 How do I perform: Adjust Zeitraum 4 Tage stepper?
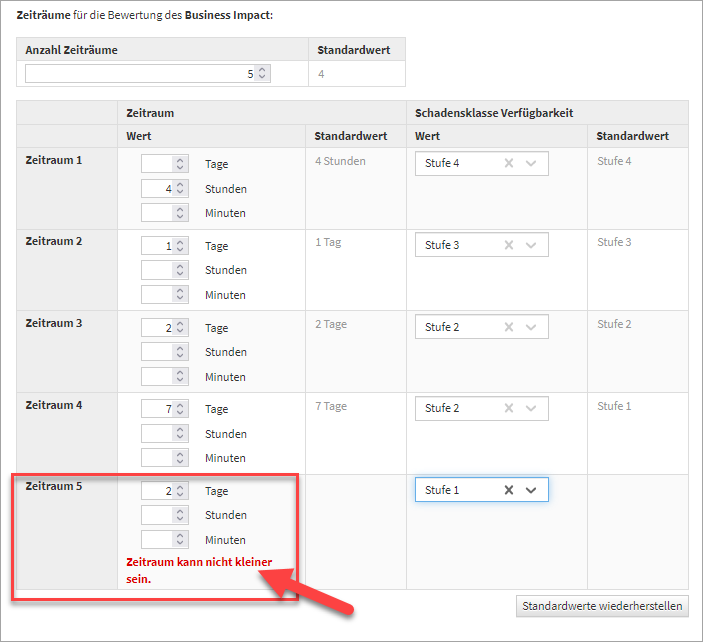click(x=180, y=409)
